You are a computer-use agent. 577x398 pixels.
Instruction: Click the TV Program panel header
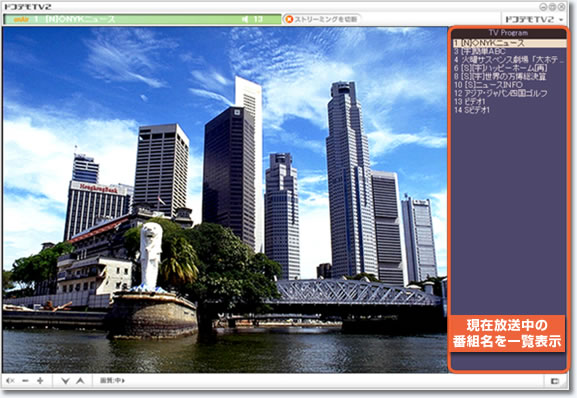point(509,33)
